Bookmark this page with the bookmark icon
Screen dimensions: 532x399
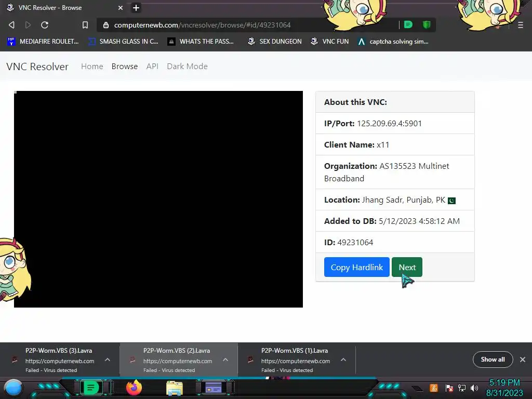coord(85,25)
